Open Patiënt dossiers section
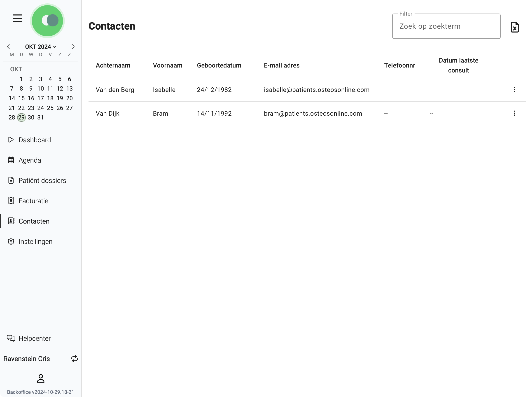This screenshot has width=532, height=397. (42, 180)
